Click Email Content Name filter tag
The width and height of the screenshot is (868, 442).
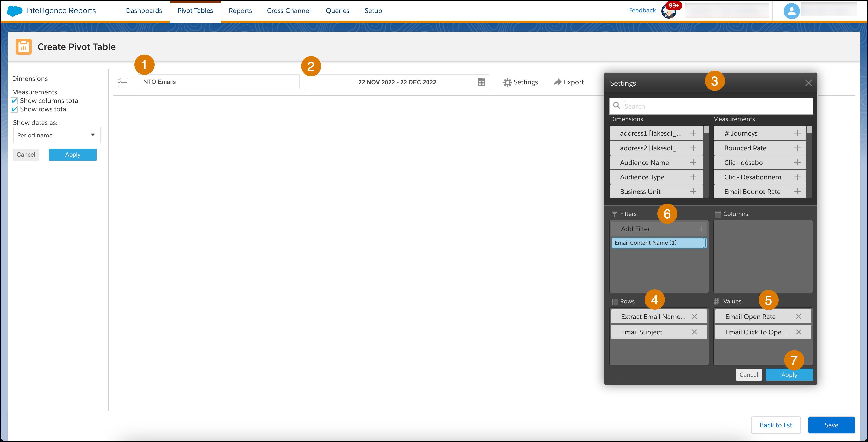656,242
